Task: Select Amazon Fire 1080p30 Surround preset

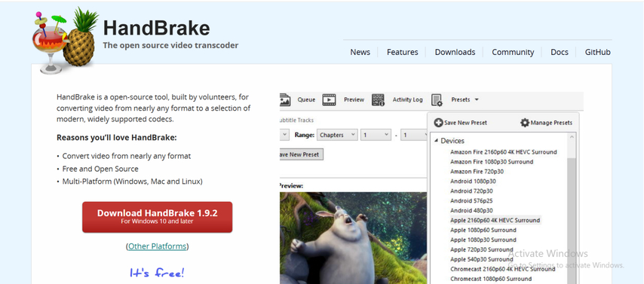Action: click(492, 162)
